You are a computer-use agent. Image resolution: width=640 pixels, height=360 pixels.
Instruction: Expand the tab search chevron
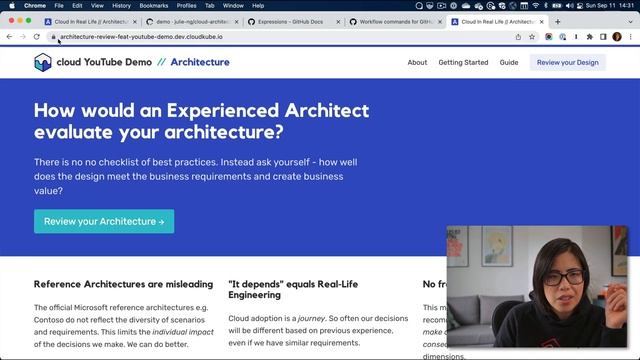tap(630, 22)
